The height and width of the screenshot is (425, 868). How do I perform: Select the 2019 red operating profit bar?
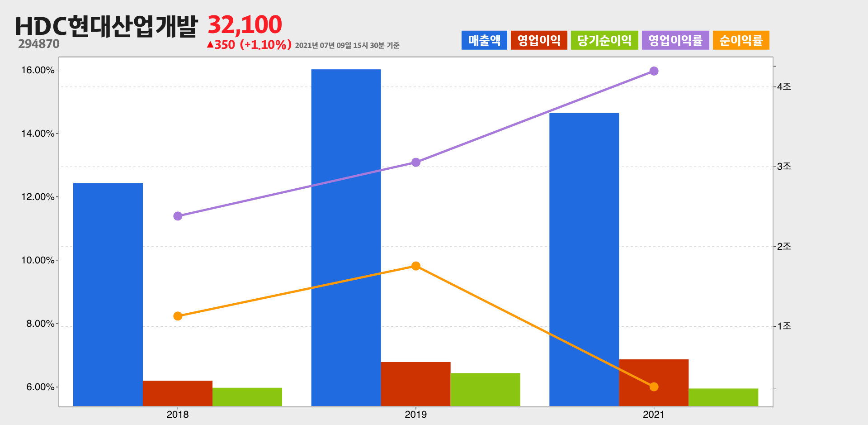coord(416,384)
